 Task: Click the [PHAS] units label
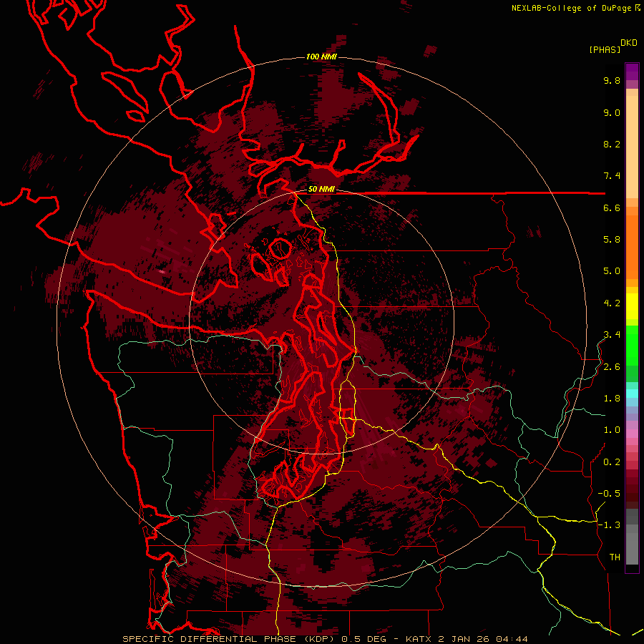(605, 49)
